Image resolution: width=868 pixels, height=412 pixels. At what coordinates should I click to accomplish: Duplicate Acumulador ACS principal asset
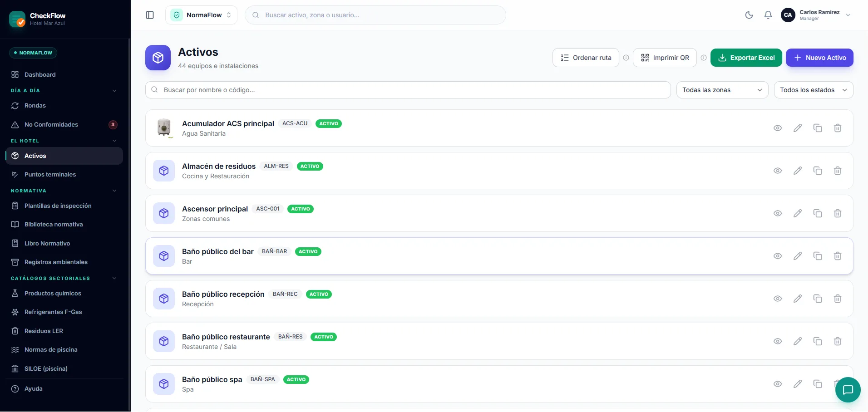pyautogui.click(x=818, y=128)
